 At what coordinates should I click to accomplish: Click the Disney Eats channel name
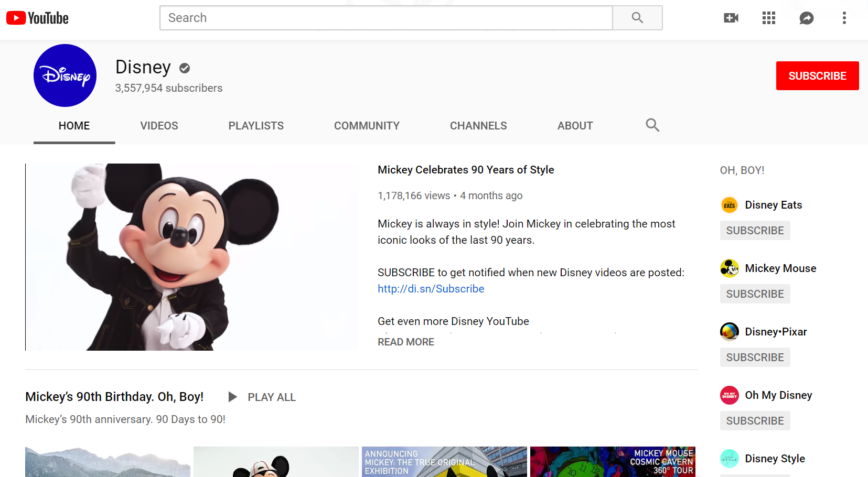pyautogui.click(x=774, y=205)
